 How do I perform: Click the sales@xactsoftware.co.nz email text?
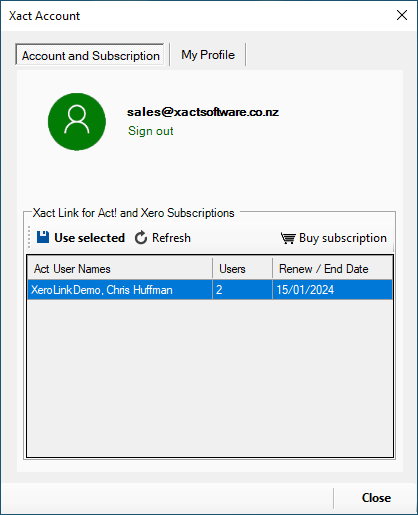point(203,112)
